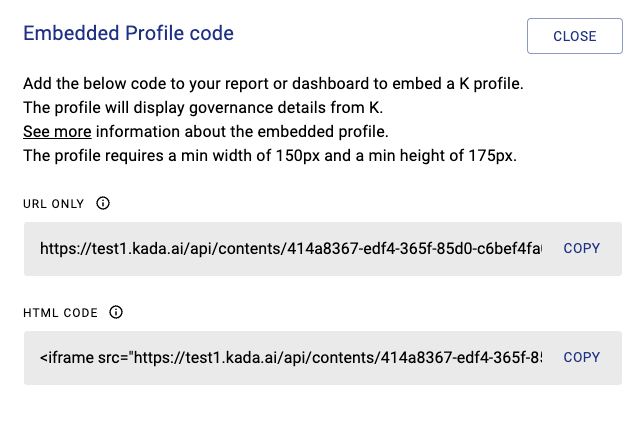Copy the URL only value
Image resolution: width=644 pixels, height=421 pixels.
[581, 248]
